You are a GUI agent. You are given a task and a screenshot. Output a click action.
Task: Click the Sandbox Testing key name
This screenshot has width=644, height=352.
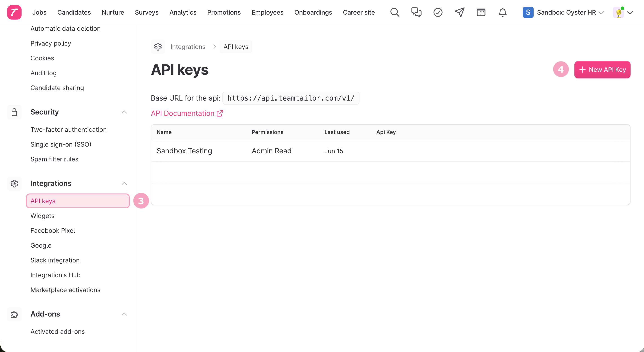click(x=184, y=151)
